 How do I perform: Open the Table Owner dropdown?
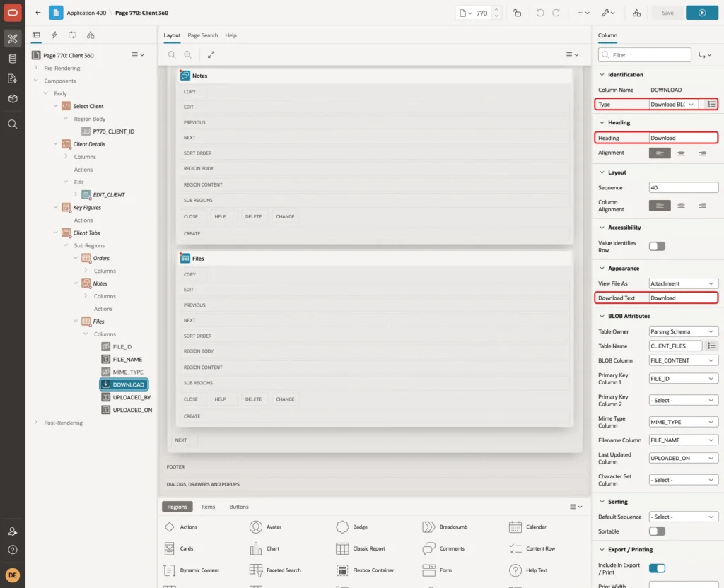(684, 331)
